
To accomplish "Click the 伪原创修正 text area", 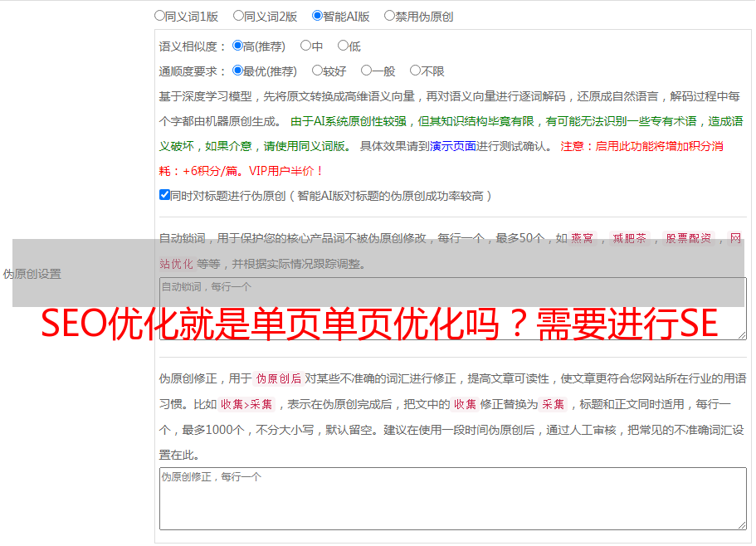I will pyautogui.click(x=453, y=499).
